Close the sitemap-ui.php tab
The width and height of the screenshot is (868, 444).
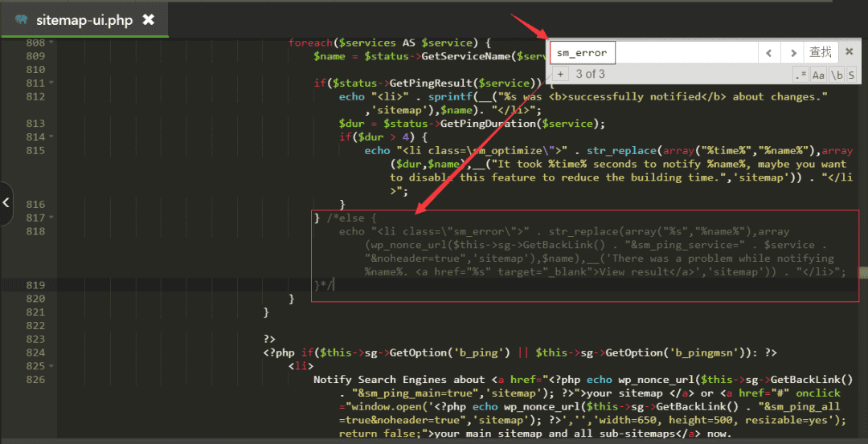[148, 19]
